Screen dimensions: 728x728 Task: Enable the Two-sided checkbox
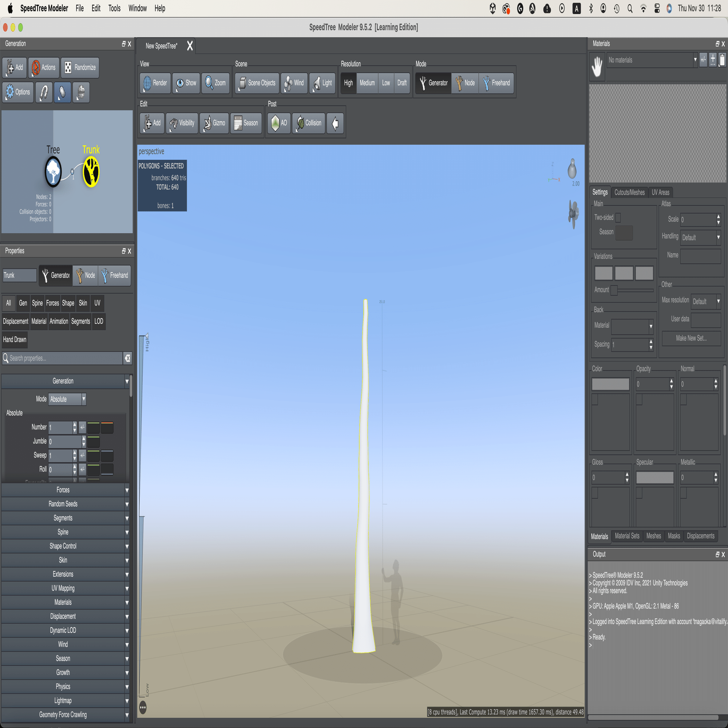pyautogui.click(x=618, y=217)
